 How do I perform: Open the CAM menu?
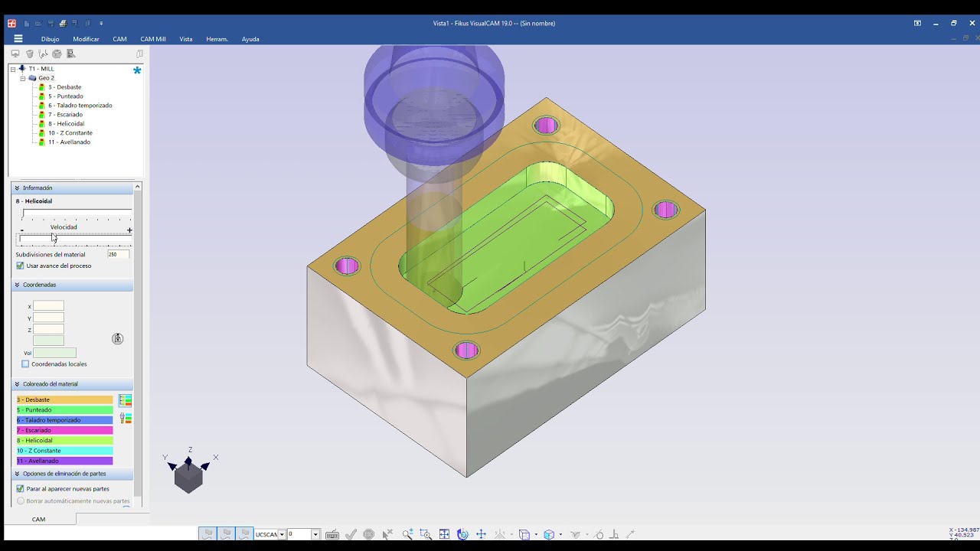120,39
